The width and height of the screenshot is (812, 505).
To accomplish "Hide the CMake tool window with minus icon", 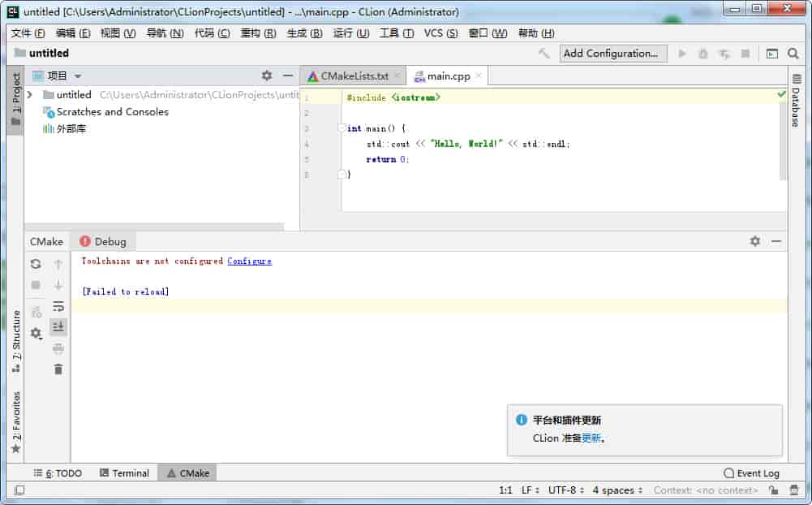I will [776, 241].
